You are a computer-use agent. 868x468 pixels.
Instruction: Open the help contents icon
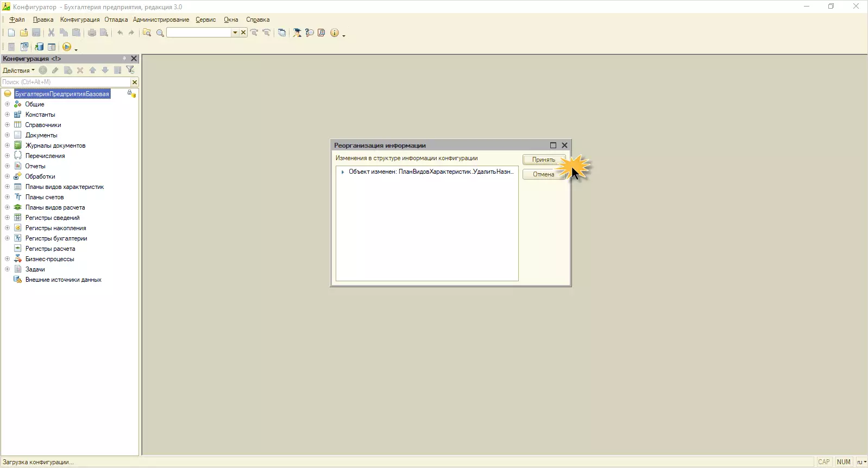[x=322, y=33]
